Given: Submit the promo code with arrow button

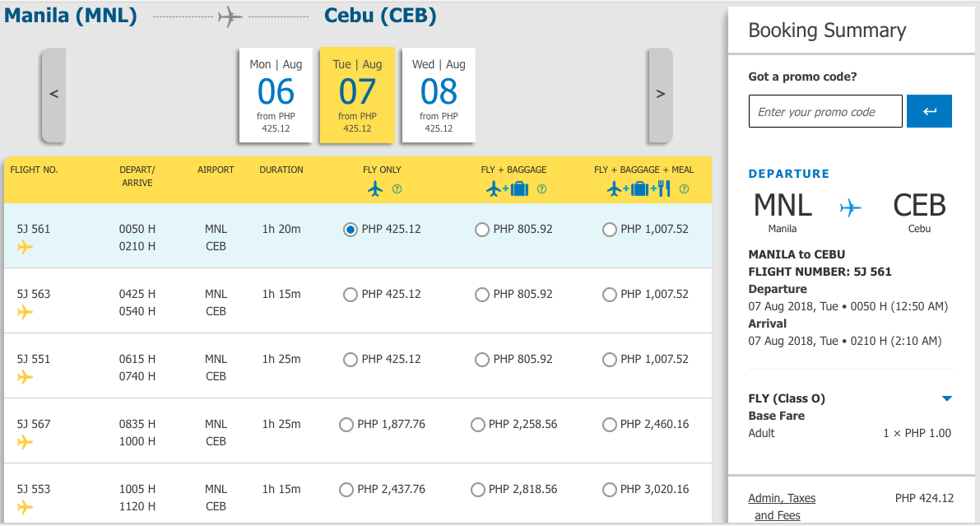Looking at the screenshot, I should point(929,112).
